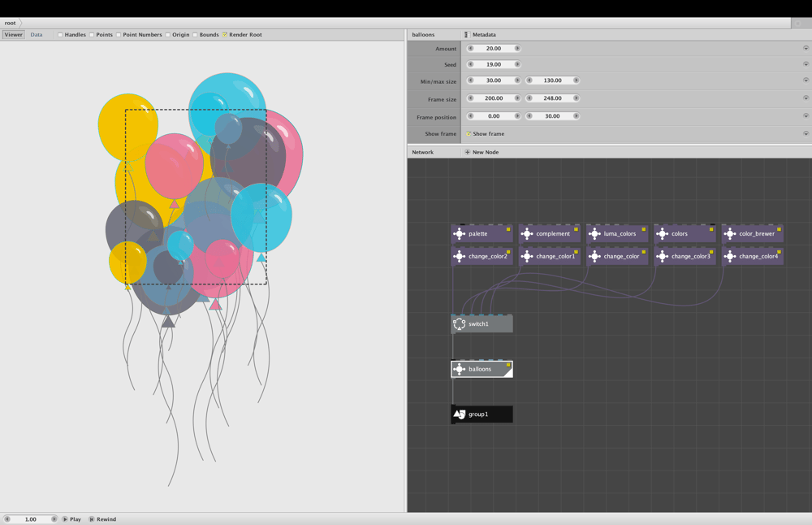Toggle the Show frame checkbox
This screenshot has width=812, height=525.
click(x=469, y=134)
